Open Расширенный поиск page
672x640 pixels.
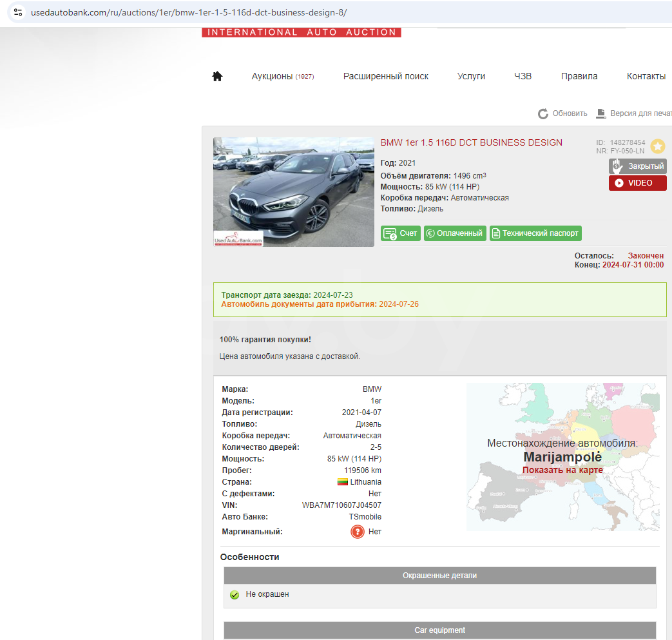tap(386, 76)
